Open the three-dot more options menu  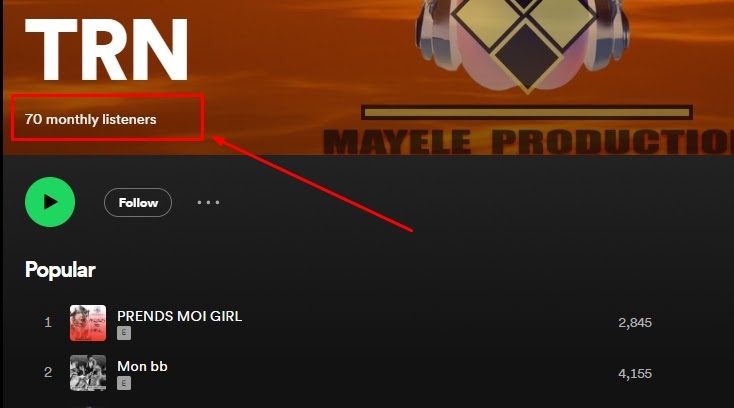[x=208, y=203]
